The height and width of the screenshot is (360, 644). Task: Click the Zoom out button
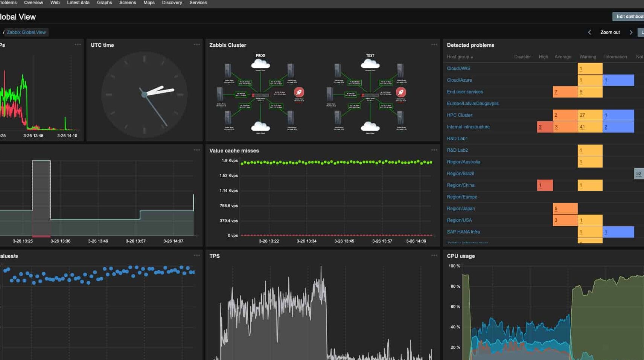[610, 32]
